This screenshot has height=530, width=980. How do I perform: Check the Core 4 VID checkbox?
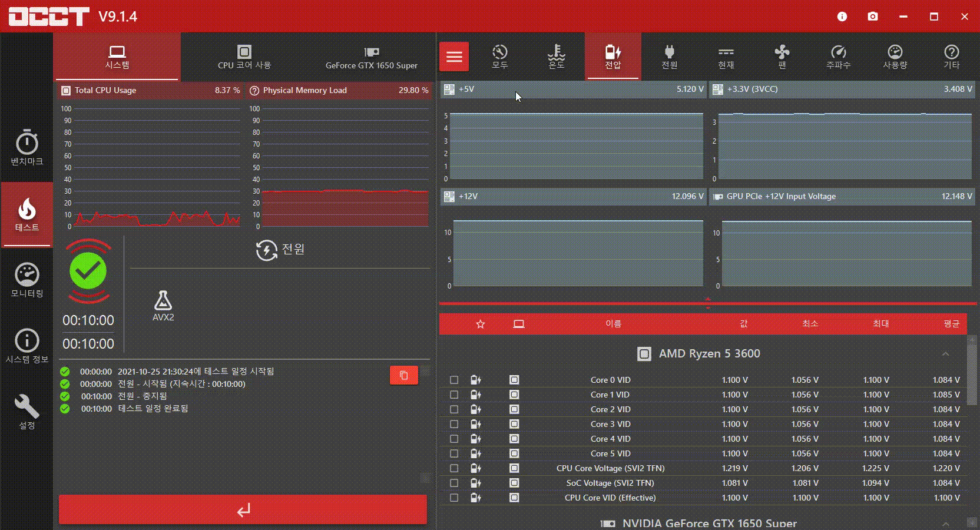[454, 439]
